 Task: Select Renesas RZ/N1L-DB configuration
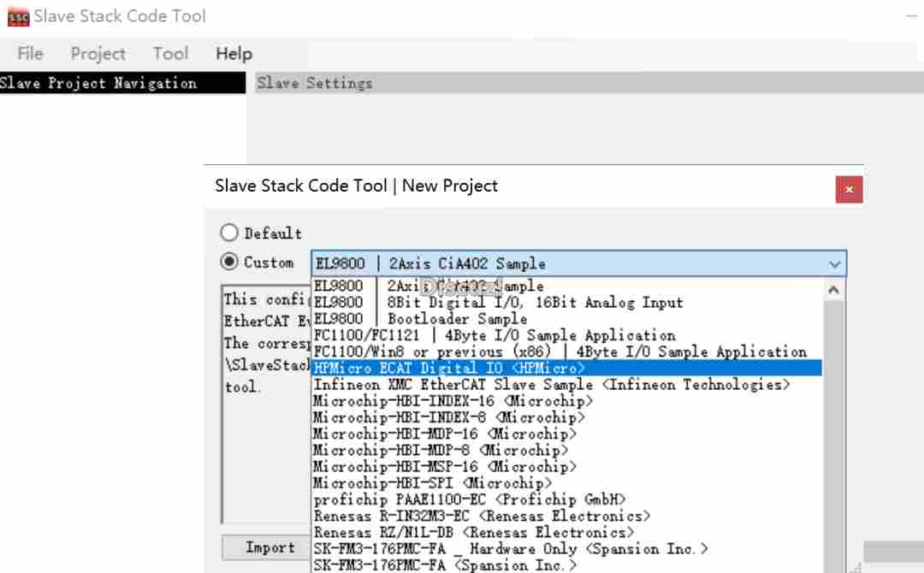pyautogui.click(x=473, y=532)
